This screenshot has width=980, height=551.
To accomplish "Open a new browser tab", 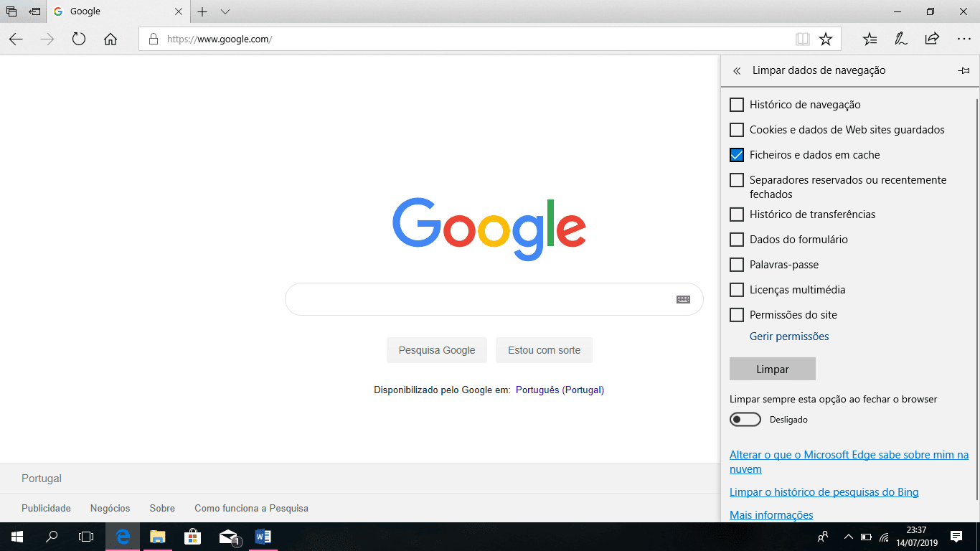I will pos(202,11).
